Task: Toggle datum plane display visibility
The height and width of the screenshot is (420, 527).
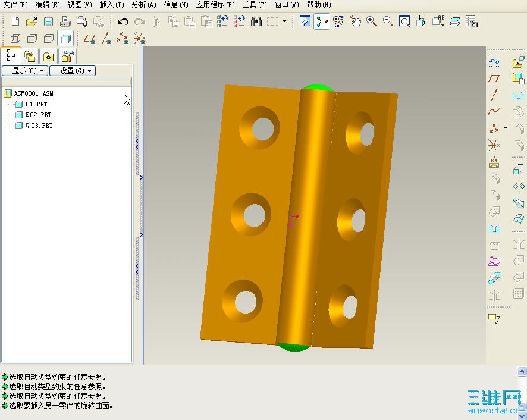Action: pos(90,38)
